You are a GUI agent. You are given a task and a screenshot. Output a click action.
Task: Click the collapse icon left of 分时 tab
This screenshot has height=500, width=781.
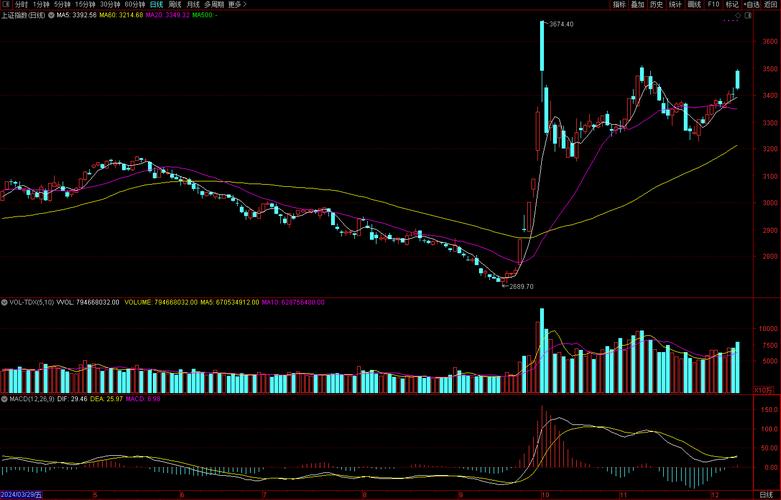(x=5, y=5)
